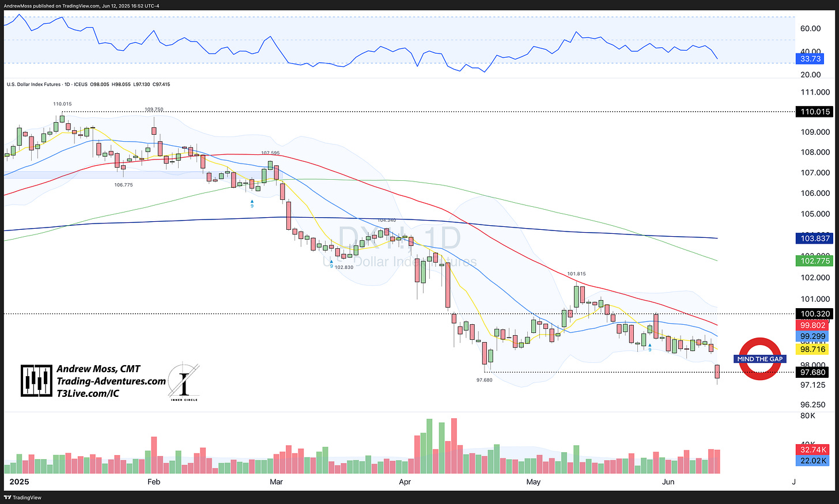The width and height of the screenshot is (839, 504).
Task: Click the 60.00 level on the RSI scale
Action: 810,28
